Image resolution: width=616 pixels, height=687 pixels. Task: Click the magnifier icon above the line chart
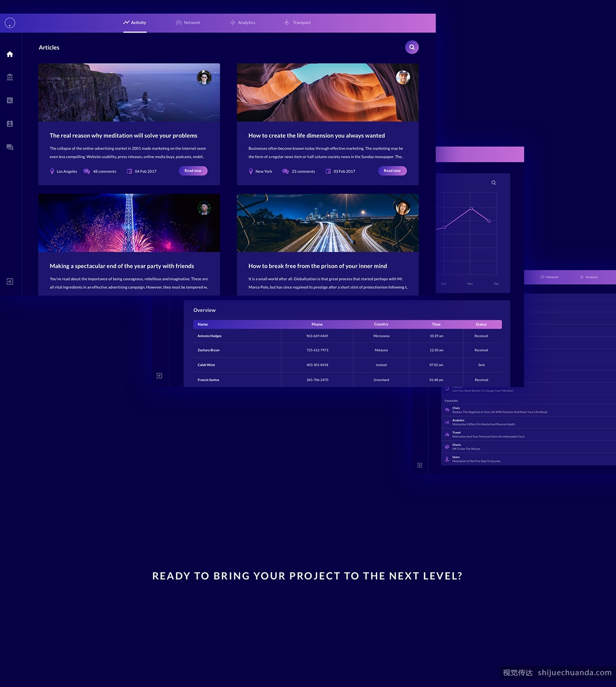(493, 183)
